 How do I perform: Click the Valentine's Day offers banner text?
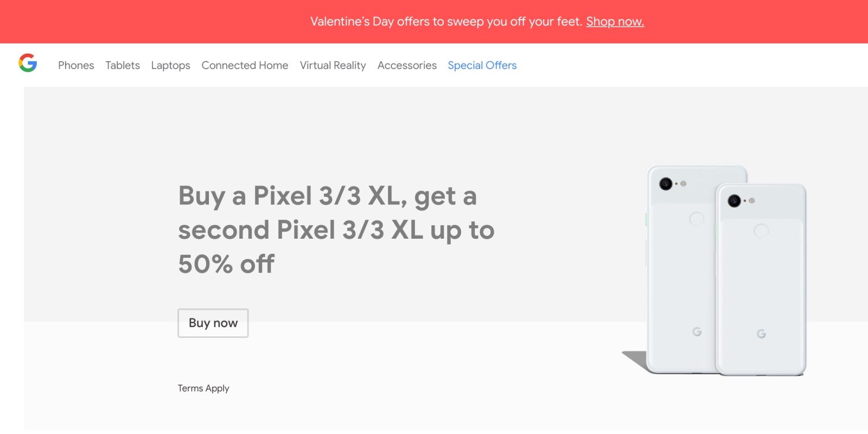click(x=446, y=22)
